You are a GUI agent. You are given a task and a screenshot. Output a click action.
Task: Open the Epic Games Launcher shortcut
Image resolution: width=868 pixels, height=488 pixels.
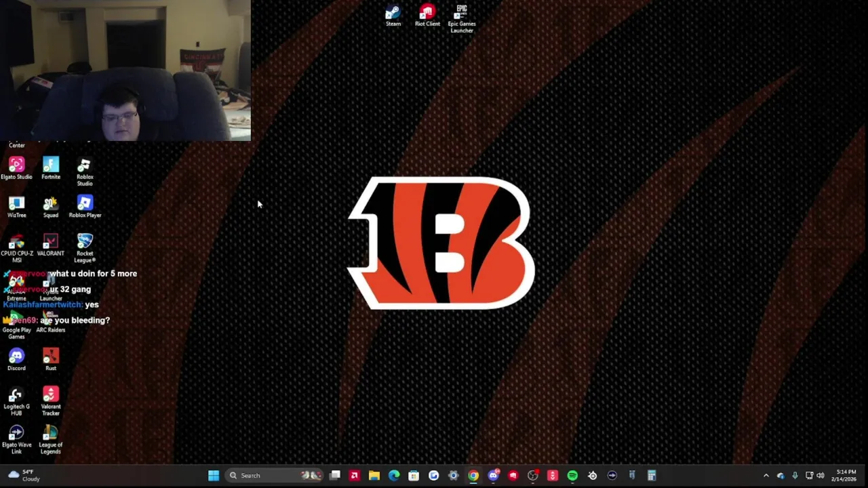462,18
